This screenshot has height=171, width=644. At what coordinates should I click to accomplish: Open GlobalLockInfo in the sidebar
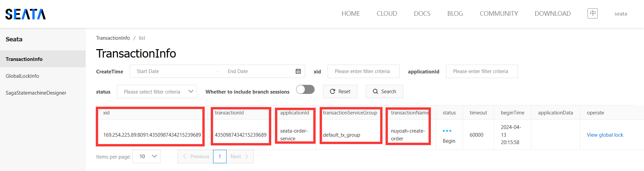[x=22, y=76]
